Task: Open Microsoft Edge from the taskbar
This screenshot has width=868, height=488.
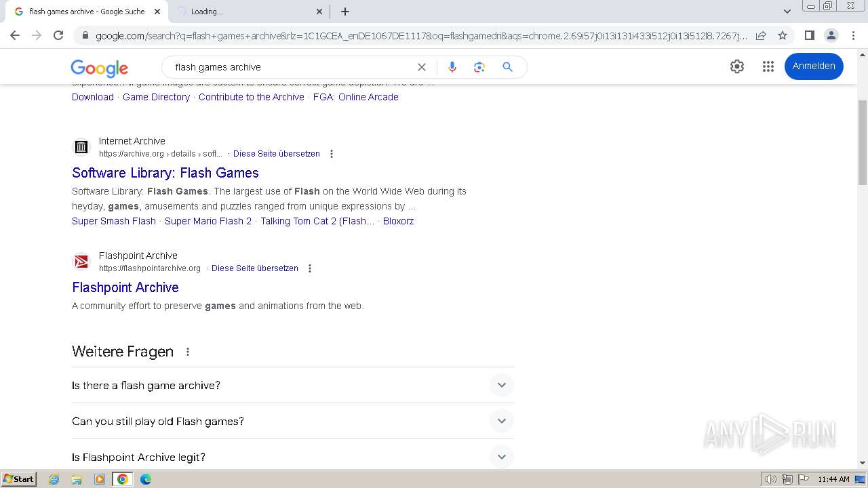Action: [x=146, y=479]
